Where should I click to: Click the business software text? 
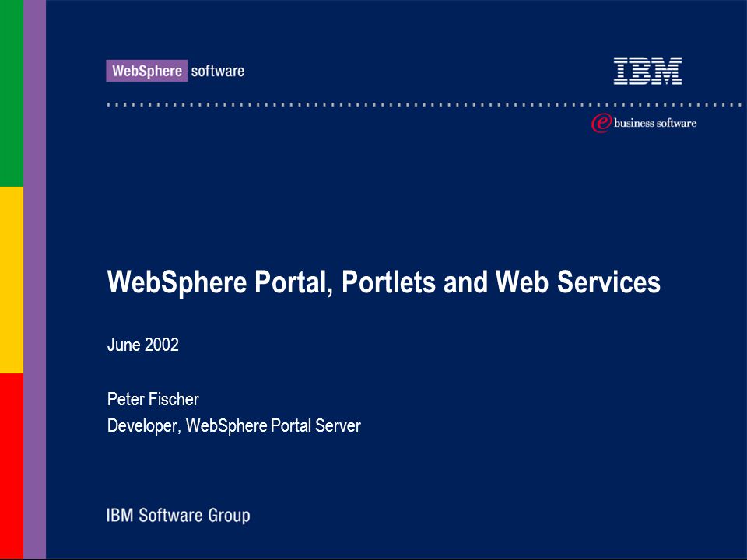(655, 123)
